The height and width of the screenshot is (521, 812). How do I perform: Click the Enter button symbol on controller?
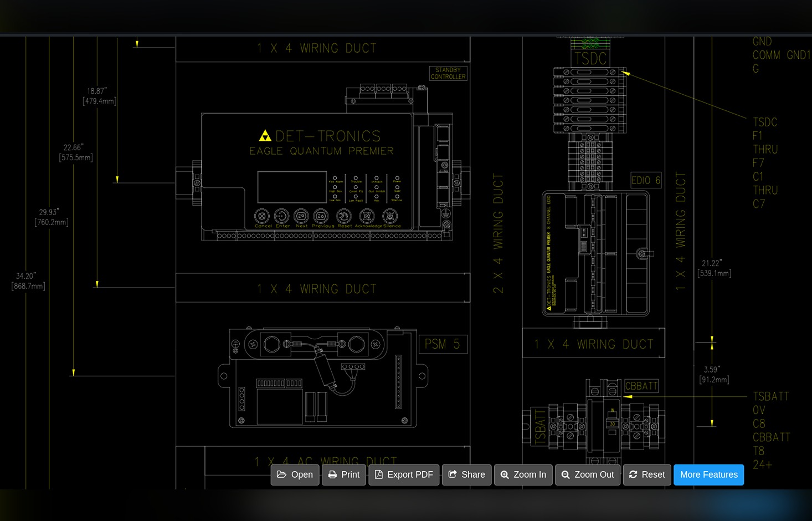tap(281, 216)
